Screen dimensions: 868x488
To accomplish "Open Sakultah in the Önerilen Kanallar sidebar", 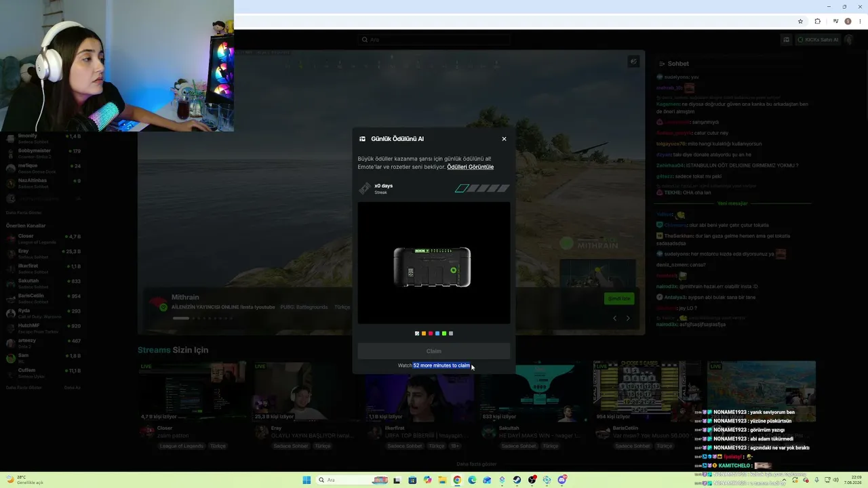I will coord(43,283).
